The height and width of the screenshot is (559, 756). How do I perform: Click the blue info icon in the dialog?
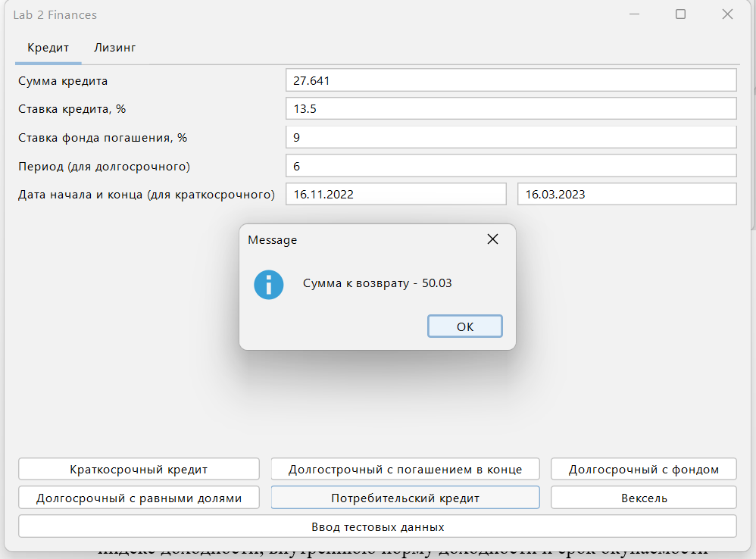pos(269,284)
